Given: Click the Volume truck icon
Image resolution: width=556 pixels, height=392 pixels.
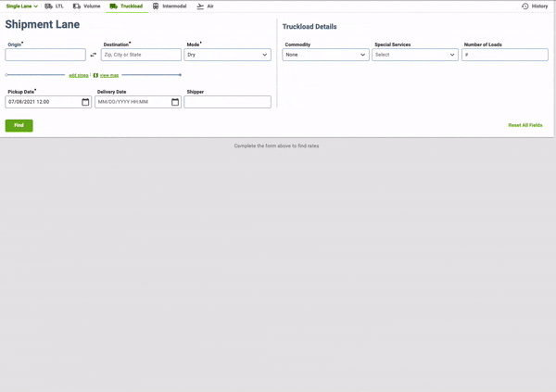Looking at the screenshot, I should tap(77, 6).
